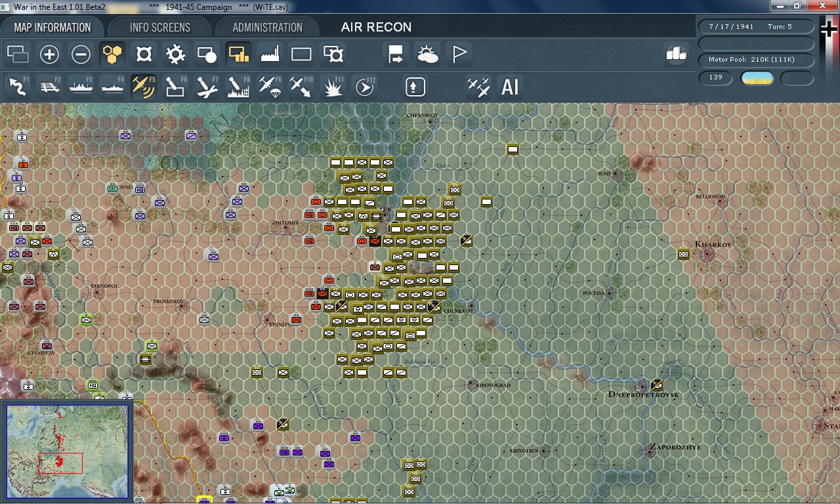Select F3 naval transport mode
The width and height of the screenshot is (840, 504).
pyautogui.click(x=81, y=87)
